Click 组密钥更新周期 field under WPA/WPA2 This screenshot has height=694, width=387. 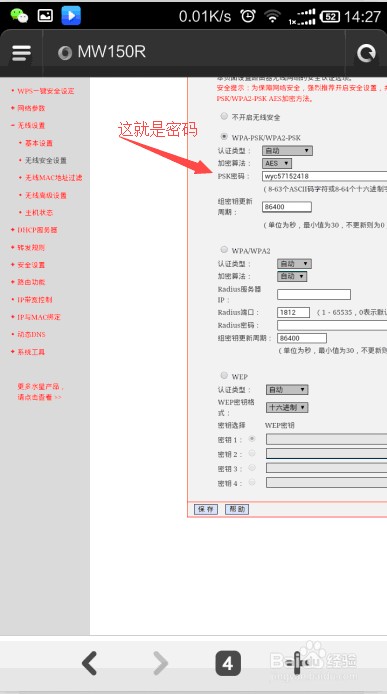coord(302,338)
